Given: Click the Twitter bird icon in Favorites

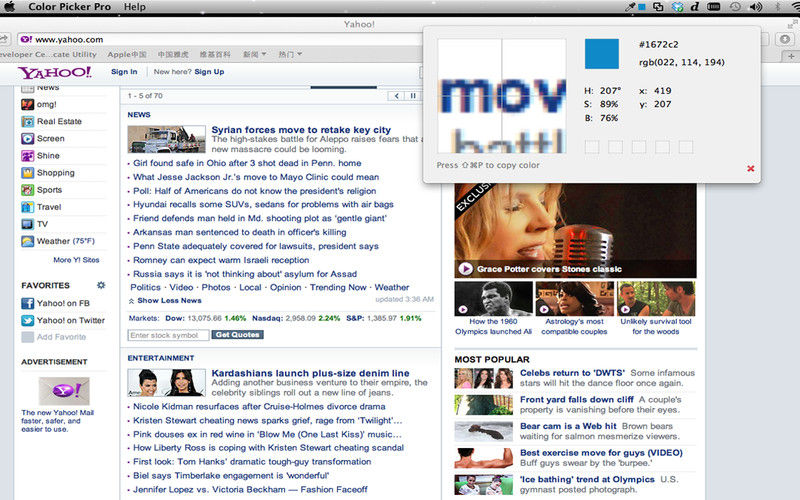Looking at the screenshot, I should point(28,320).
